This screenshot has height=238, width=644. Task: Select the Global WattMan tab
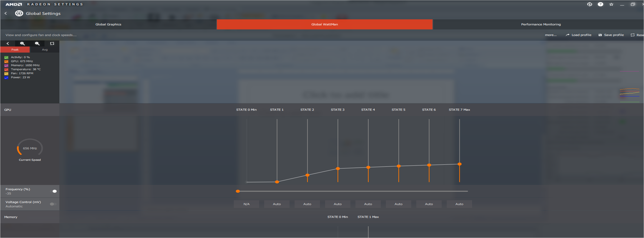325,24
